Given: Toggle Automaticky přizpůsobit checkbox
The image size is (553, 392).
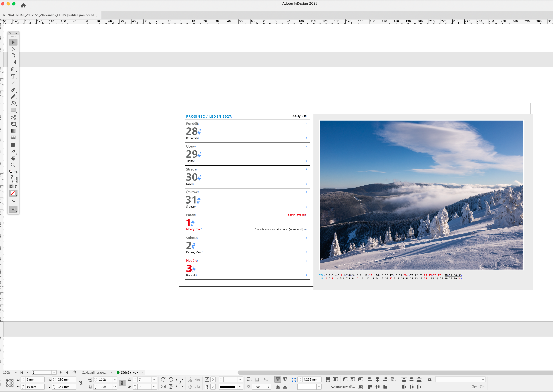Looking at the screenshot, I should pos(327,387).
